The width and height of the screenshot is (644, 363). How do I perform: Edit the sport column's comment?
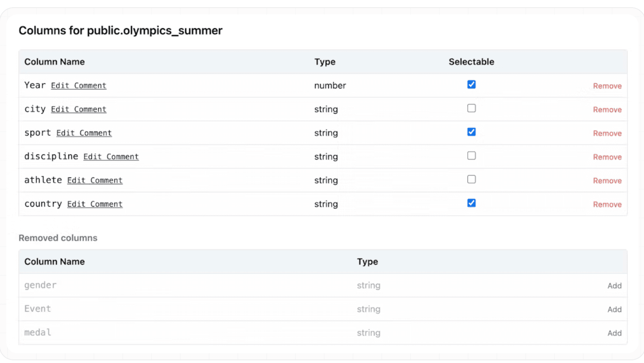point(84,133)
